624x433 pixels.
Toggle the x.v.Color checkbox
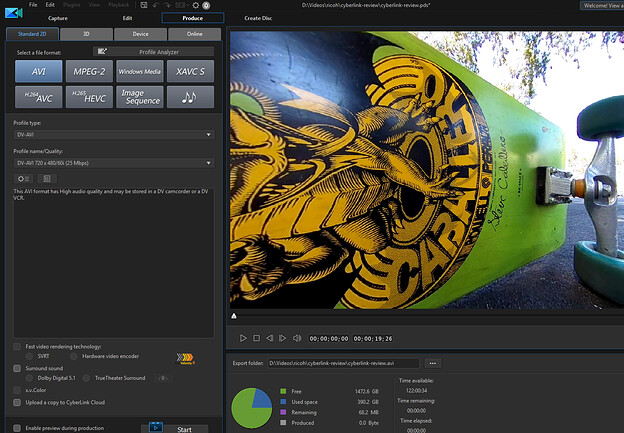click(17, 390)
